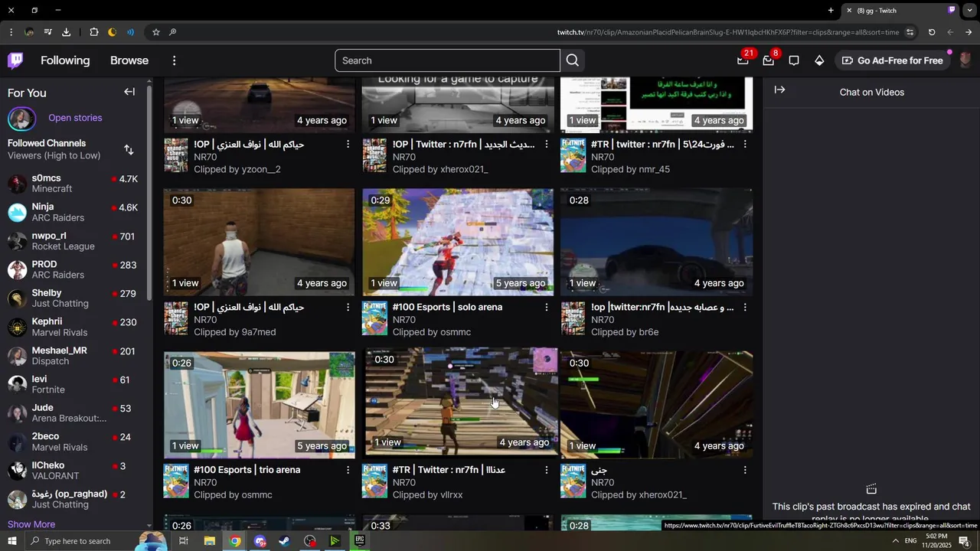Open title #100 Esports | solo arena
Image resolution: width=980 pixels, height=551 pixels.
click(x=447, y=307)
